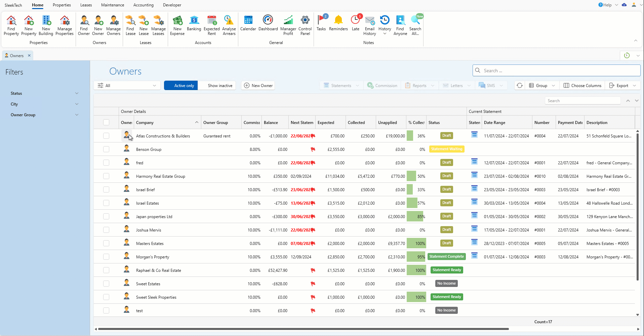Open the Banking icon in Accounts
The width and height of the screenshot is (644, 336).
pos(194,24)
